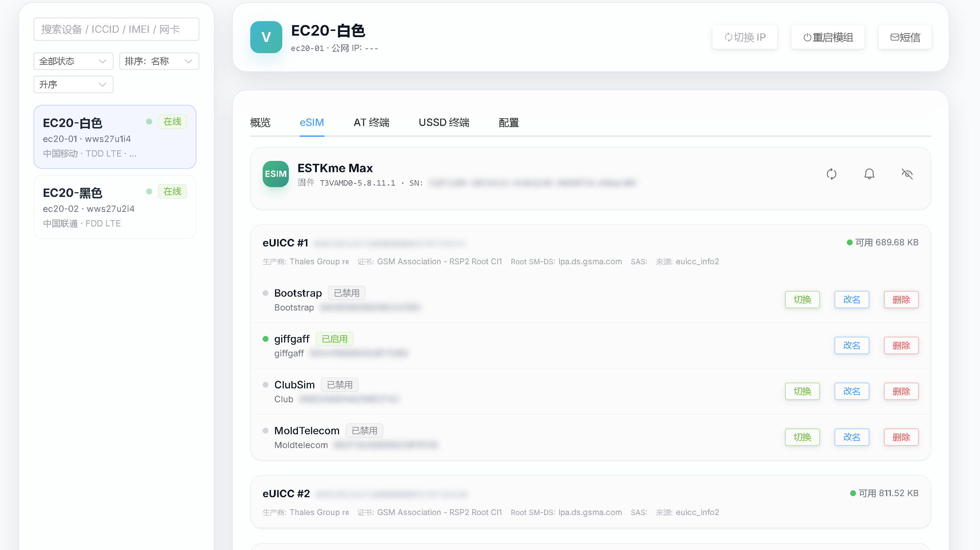Click 改名 for the Bootstrap profile
The image size is (980, 550).
pyautogui.click(x=852, y=300)
